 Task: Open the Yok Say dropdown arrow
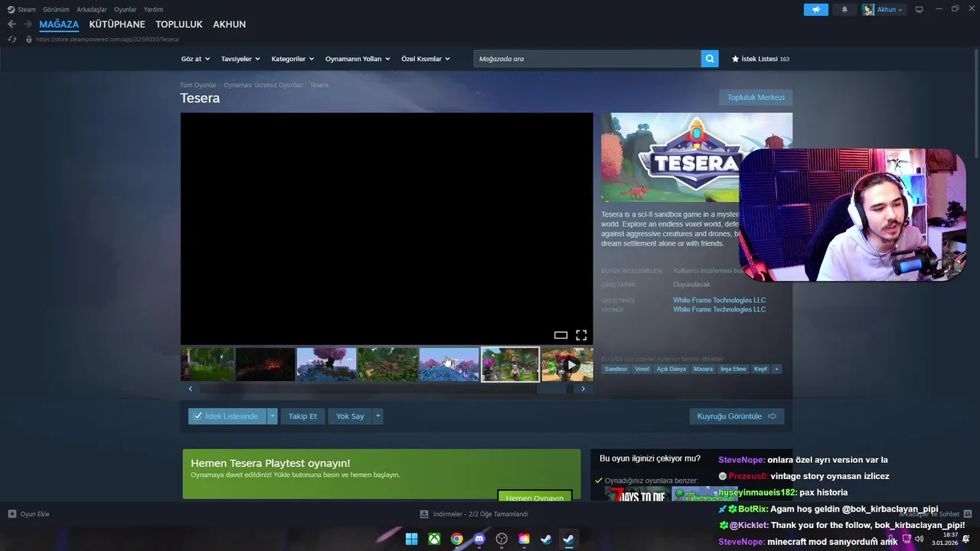click(x=377, y=416)
